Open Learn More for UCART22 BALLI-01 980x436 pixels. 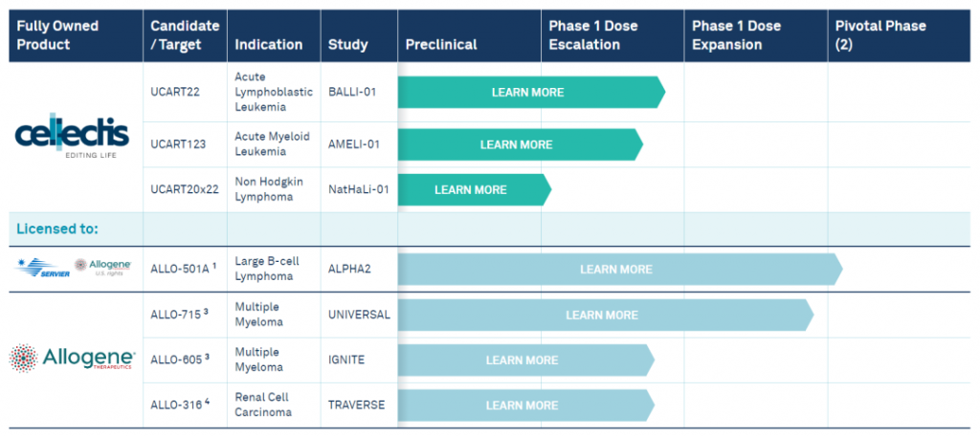[x=527, y=93]
